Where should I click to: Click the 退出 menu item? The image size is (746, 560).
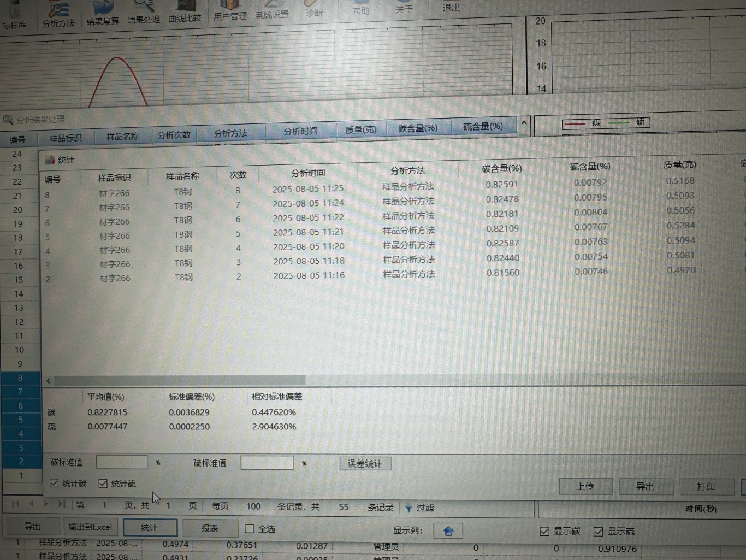pos(451,8)
